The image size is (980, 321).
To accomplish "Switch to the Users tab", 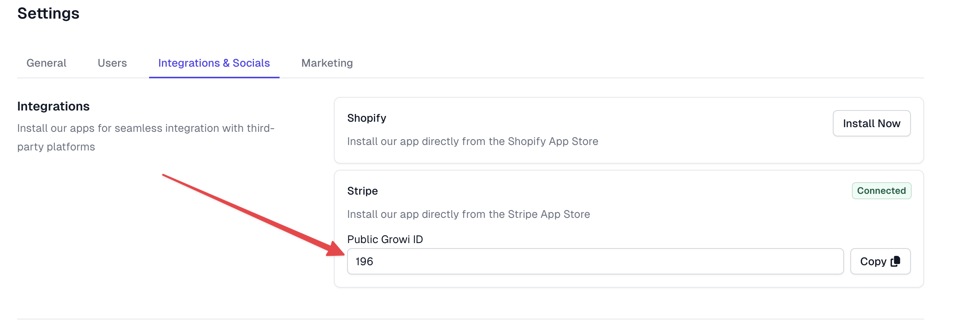I will pyautogui.click(x=112, y=63).
